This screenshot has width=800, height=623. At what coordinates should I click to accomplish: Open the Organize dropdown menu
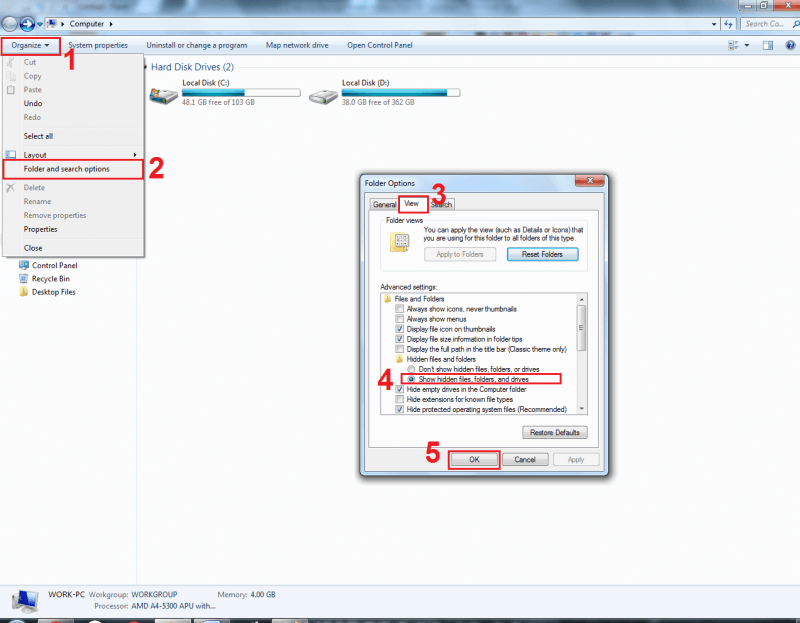tap(30, 45)
